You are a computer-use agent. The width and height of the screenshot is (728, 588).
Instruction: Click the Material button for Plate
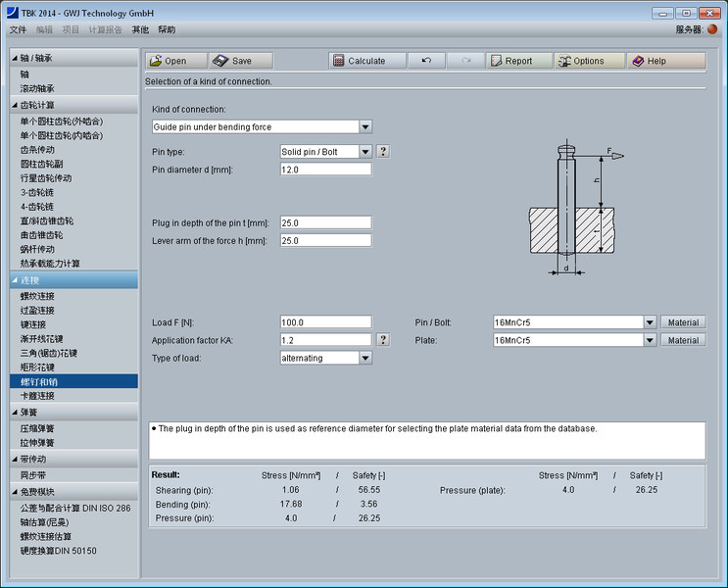click(682, 340)
